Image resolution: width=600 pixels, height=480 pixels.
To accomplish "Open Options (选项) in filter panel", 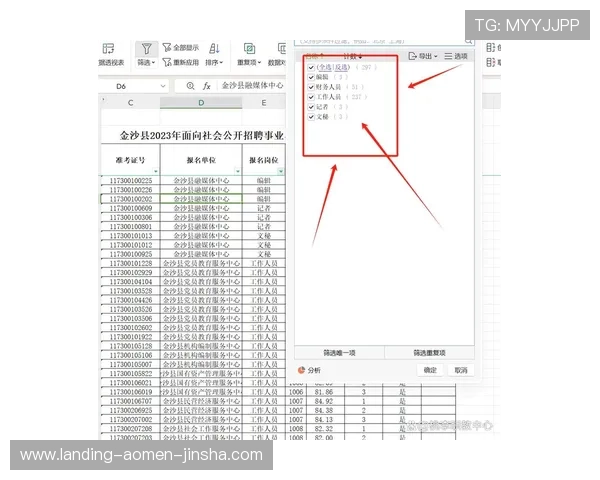I will (x=456, y=56).
